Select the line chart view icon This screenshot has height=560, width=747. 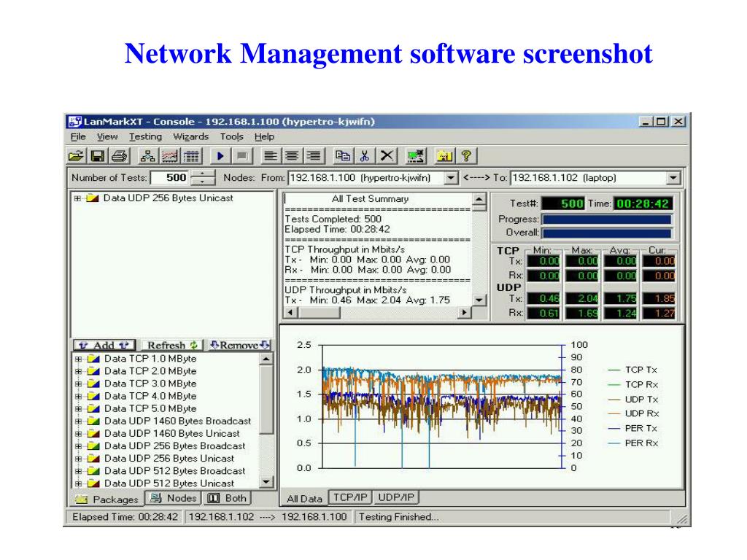(x=169, y=156)
